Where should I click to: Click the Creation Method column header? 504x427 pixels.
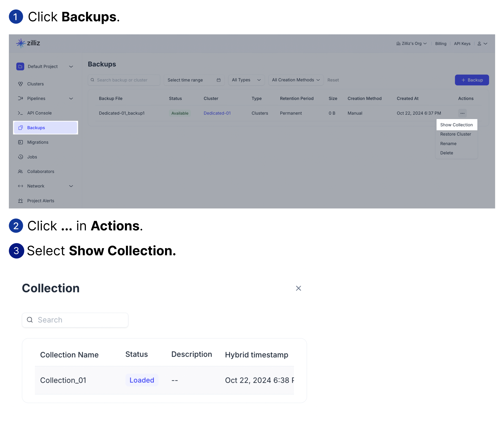point(364,99)
